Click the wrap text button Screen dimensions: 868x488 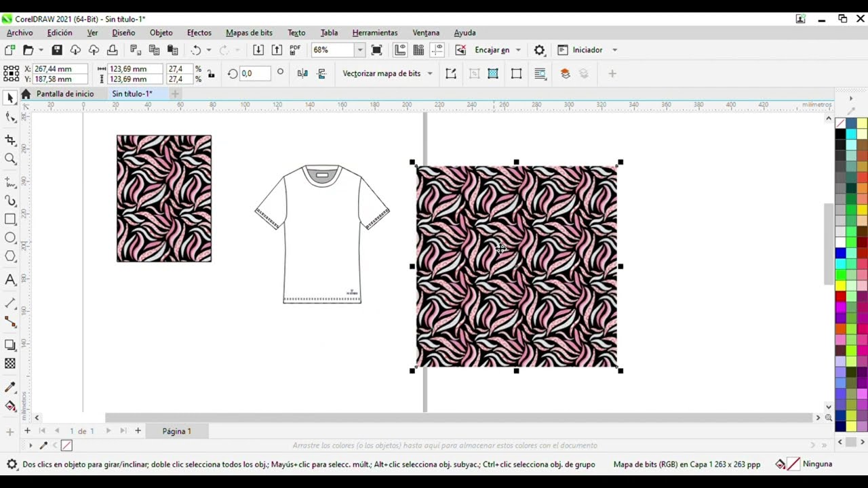point(540,73)
